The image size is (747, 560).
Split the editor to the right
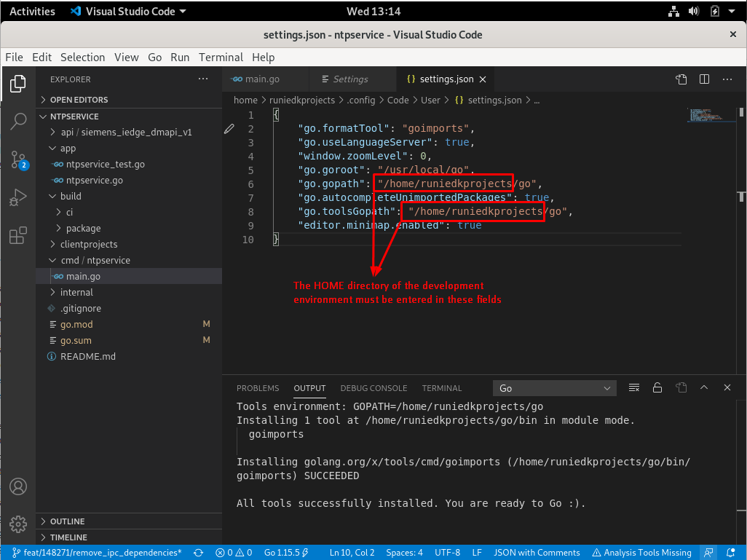(x=704, y=79)
